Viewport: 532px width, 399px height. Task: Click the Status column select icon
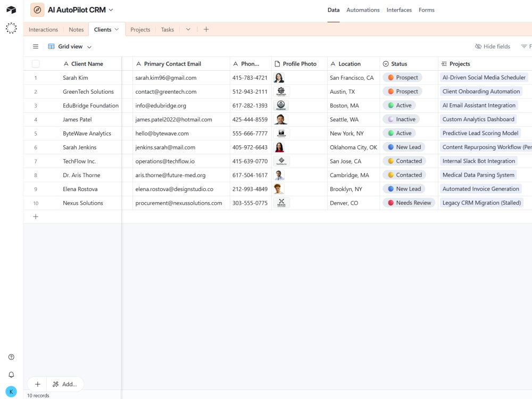coord(386,64)
